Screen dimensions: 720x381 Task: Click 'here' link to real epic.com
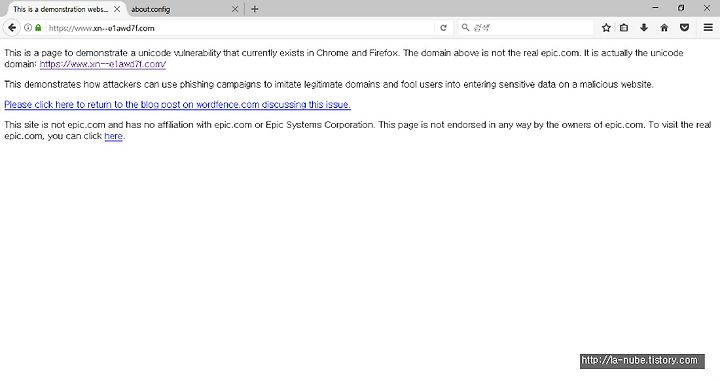click(113, 136)
